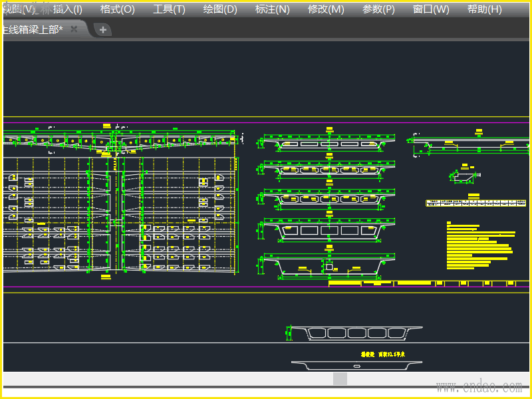Select the five-cell box girder section outline
532x399 pixels.
point(357,332)
